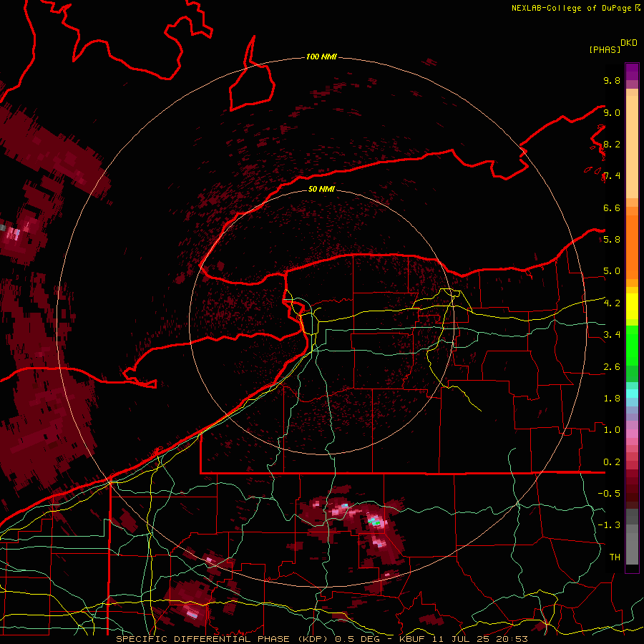Click the 100 NMI range ring label

click(x=321, y=57)
